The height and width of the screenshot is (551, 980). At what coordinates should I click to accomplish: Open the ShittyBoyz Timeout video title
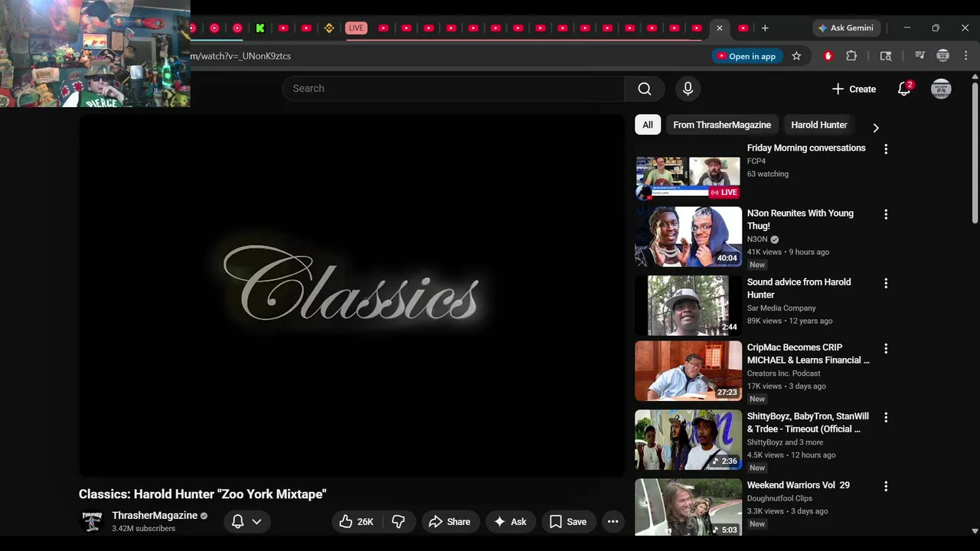tap(808, 422)
